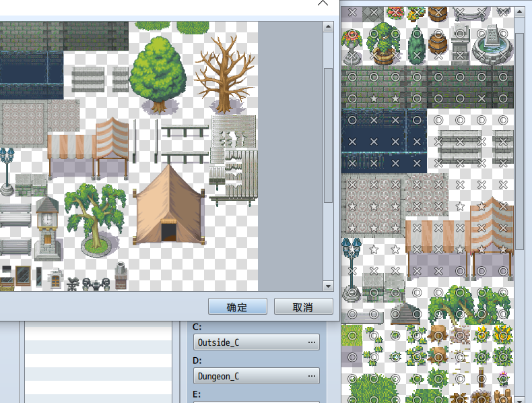Open image picker beside Dungeon_C
Image resolution: width=532 pixels, height=403 pixels.
312,376
